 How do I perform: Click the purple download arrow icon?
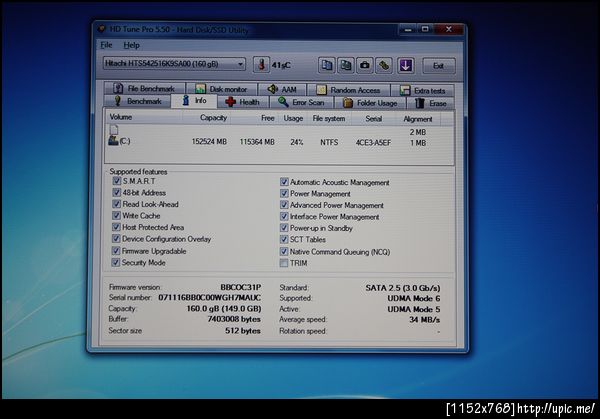click(406, 65)
